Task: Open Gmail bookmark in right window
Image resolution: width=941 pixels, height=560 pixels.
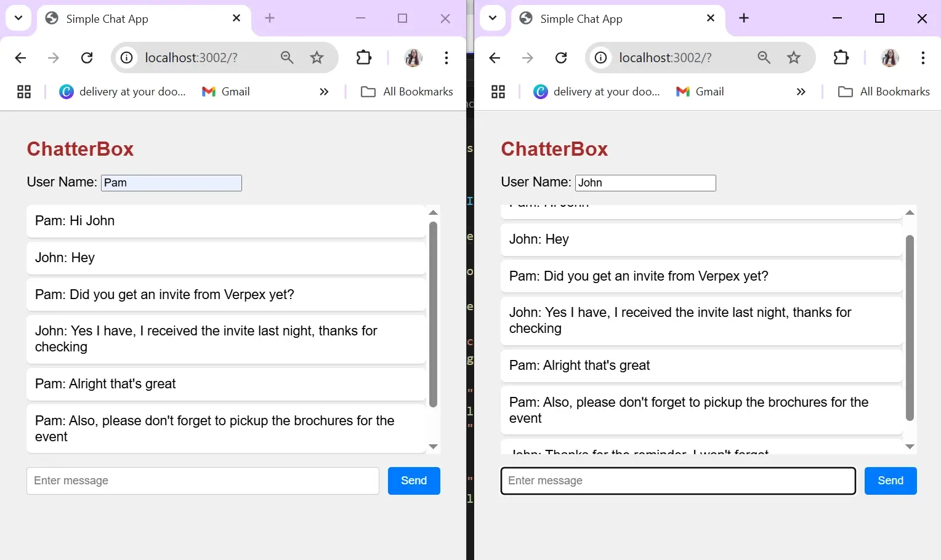Action: (700, 92)
